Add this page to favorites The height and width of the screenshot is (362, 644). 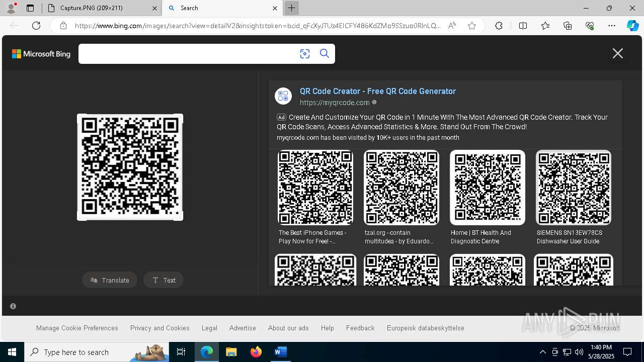tap(472, 26)
